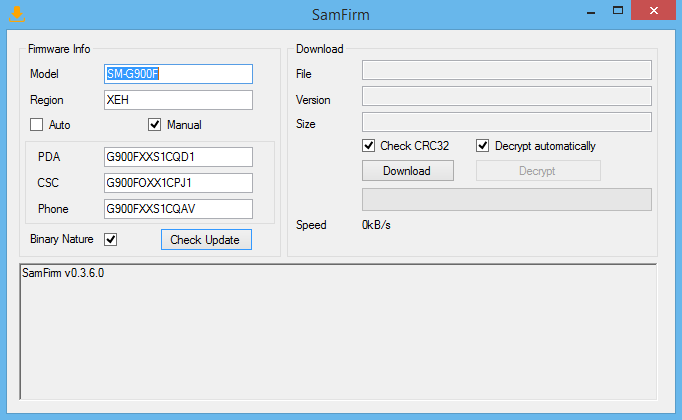The width and height of the screenshot is (682, 420).
Task: Click the Version text field
Action: click(507, 96)
